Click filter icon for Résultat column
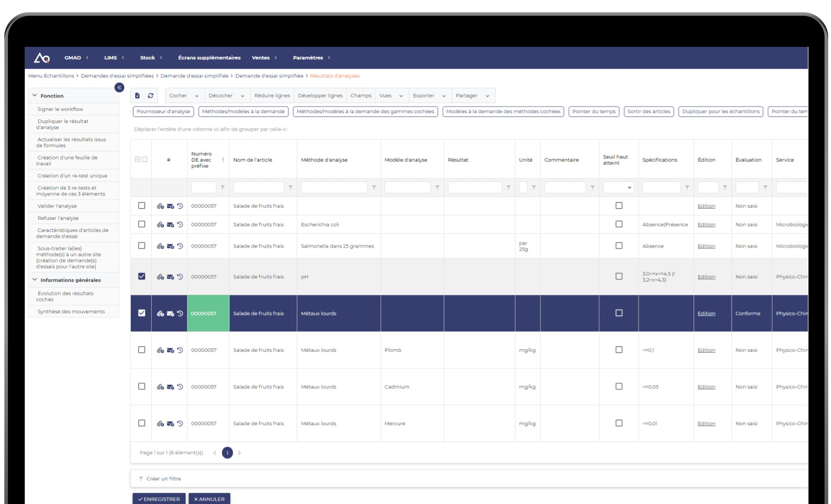The image size is (831, 504). click(508, 188)
